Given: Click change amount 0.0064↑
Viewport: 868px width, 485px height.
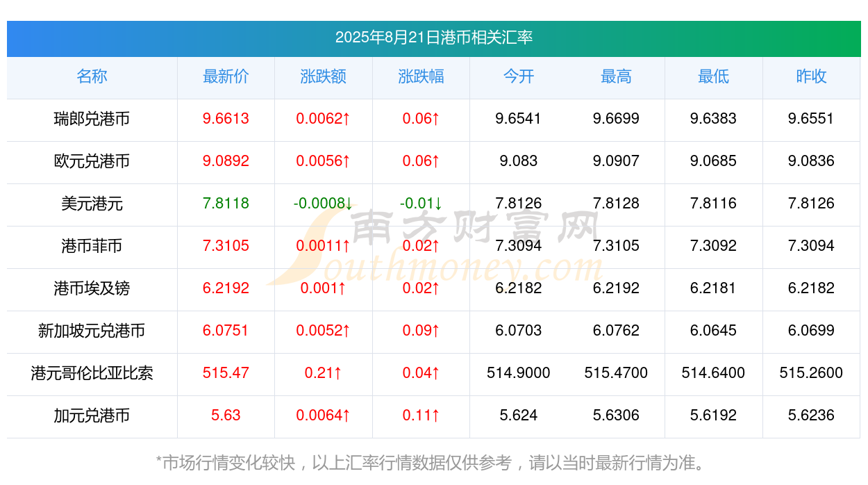Looking at the screenshot, I should click(324, 416).
